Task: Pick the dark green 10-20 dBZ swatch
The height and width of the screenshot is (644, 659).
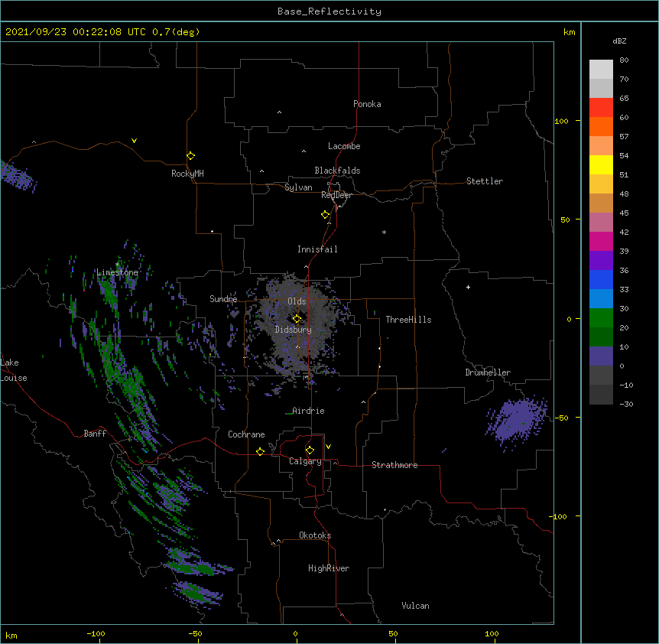Action: tap(601, 337)
